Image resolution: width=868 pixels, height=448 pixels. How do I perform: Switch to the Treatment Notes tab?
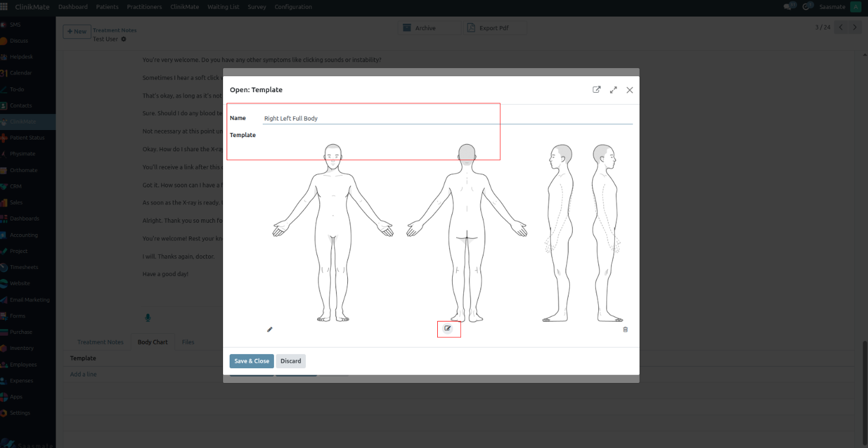(101, 342)
